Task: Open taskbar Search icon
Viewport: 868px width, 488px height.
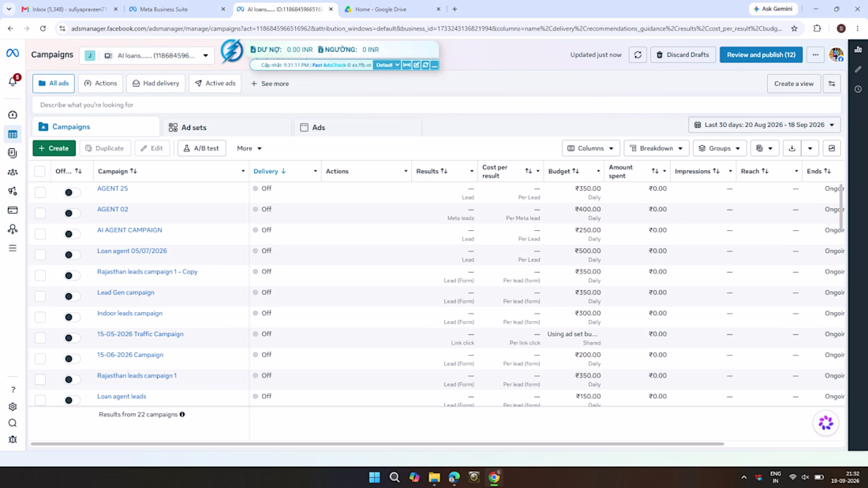Action: click(394, 478)
